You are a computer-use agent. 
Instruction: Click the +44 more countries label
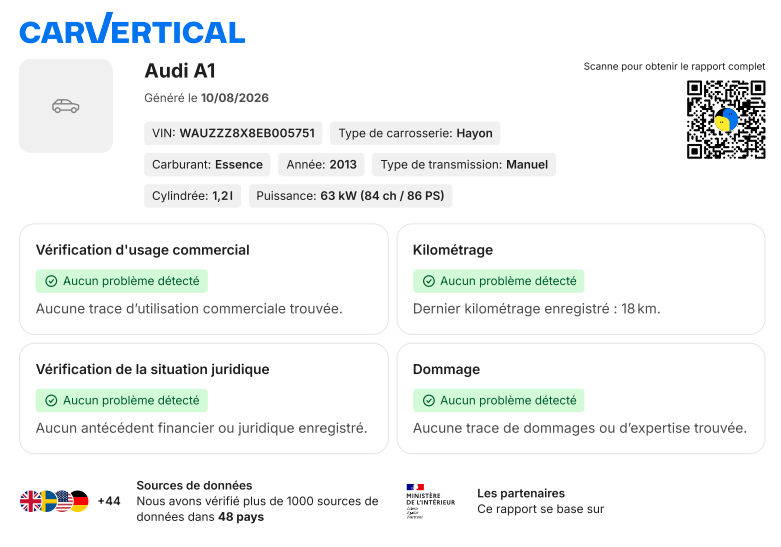tap(109, 501)
